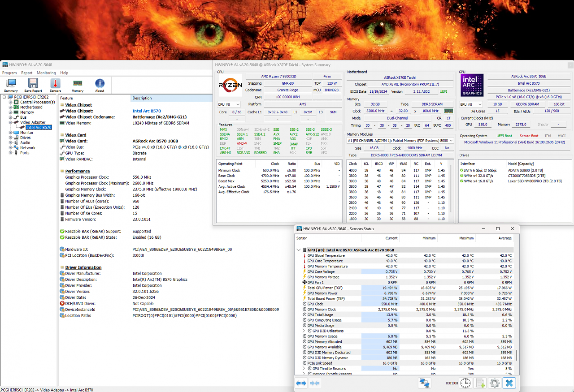
Task: Click the memory module icon beside 100.0 MHz
Action: click(448, 111)
